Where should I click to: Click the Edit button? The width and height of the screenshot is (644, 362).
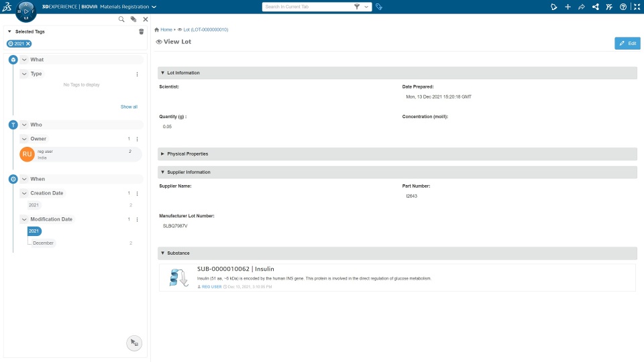(x=627, y=43)
